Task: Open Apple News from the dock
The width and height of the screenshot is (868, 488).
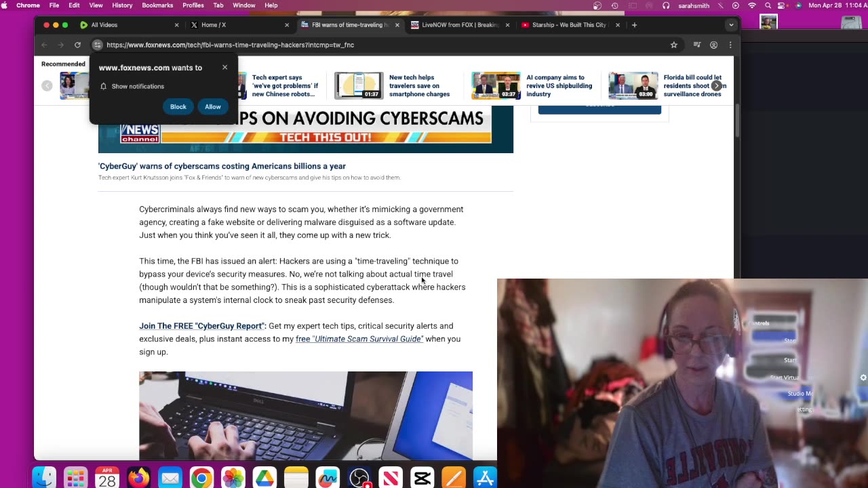Action: pos(391,478)
